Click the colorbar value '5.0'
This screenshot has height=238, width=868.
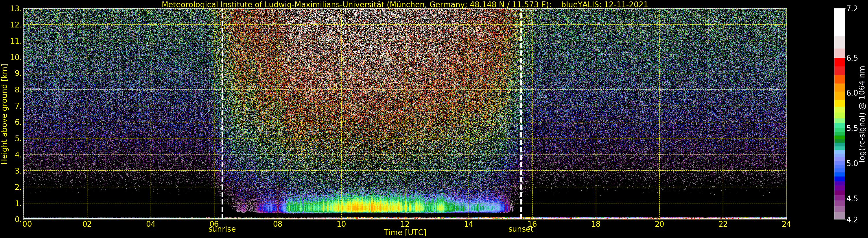[852, 163]
